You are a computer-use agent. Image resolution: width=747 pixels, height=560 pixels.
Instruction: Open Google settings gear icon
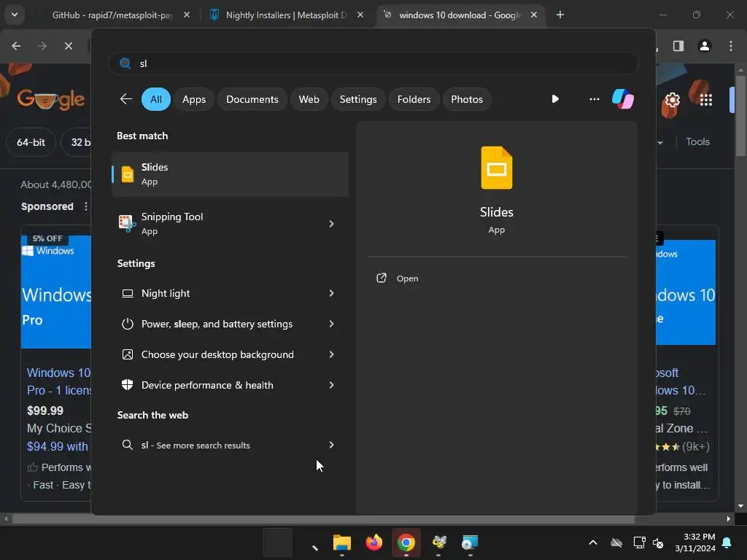tap(672, 100)
